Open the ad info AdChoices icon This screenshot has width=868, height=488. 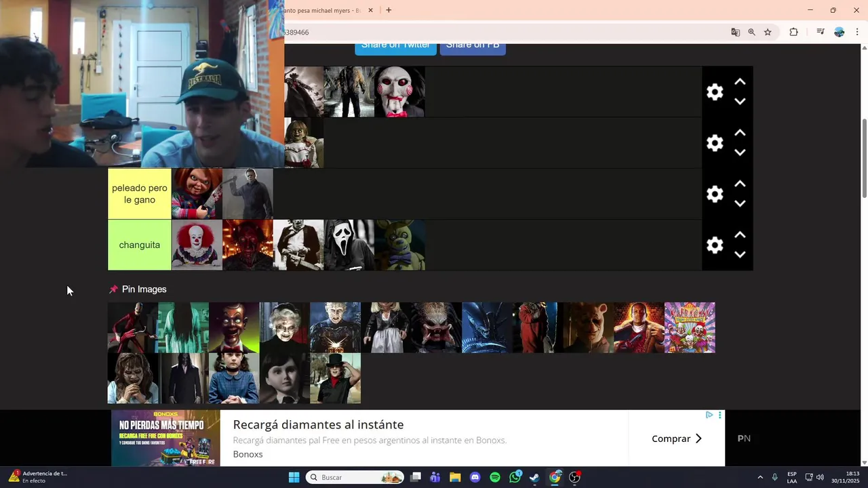click(709, 415)
